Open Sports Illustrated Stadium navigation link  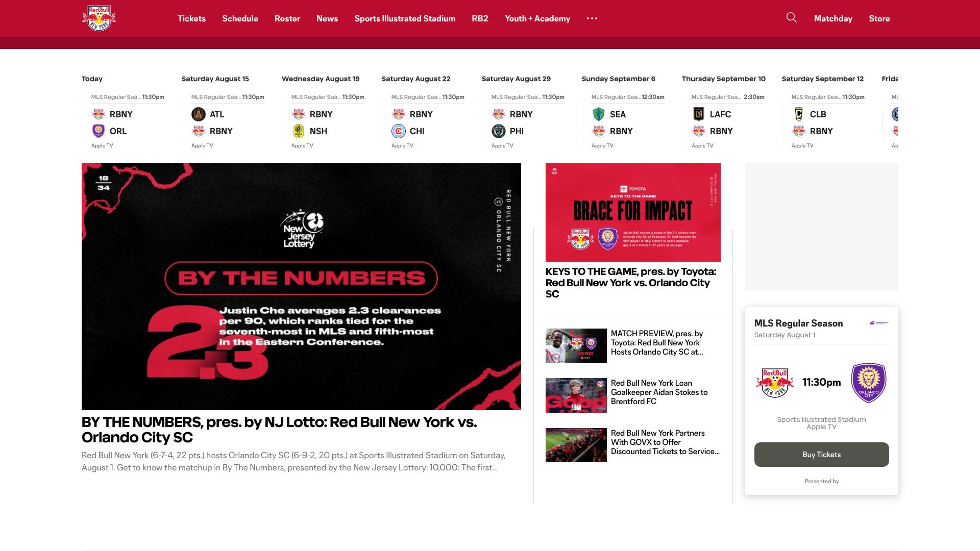[405, 18]
